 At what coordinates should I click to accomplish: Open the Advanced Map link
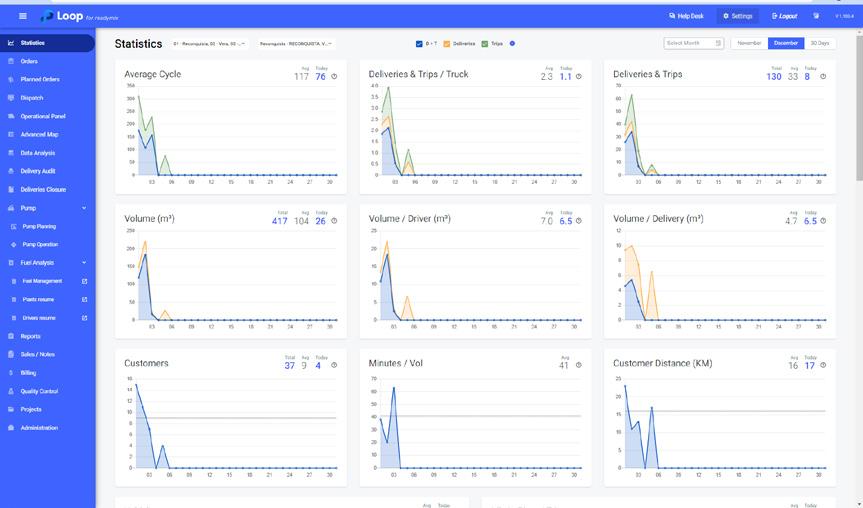[x=39, y=134]
